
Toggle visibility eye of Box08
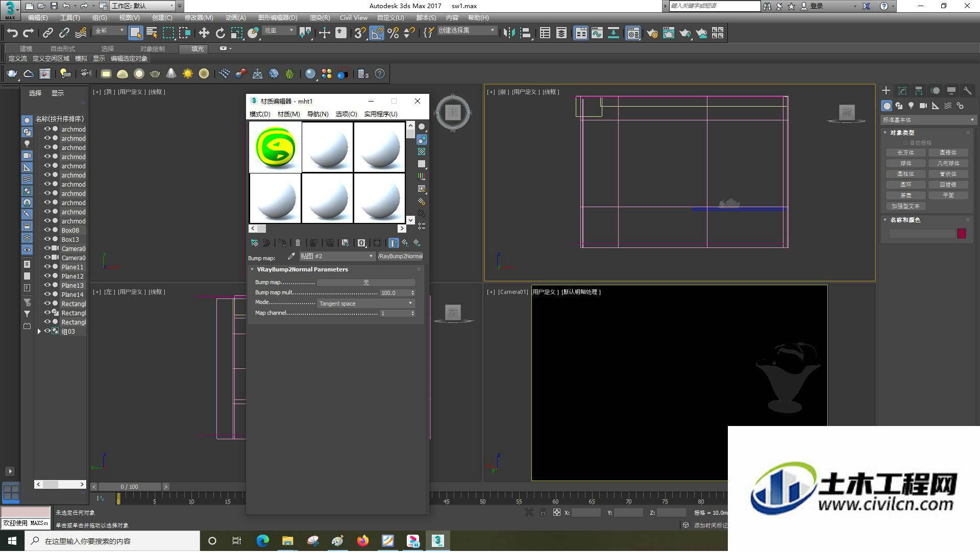pyautogui.click(x=47, y=231)
